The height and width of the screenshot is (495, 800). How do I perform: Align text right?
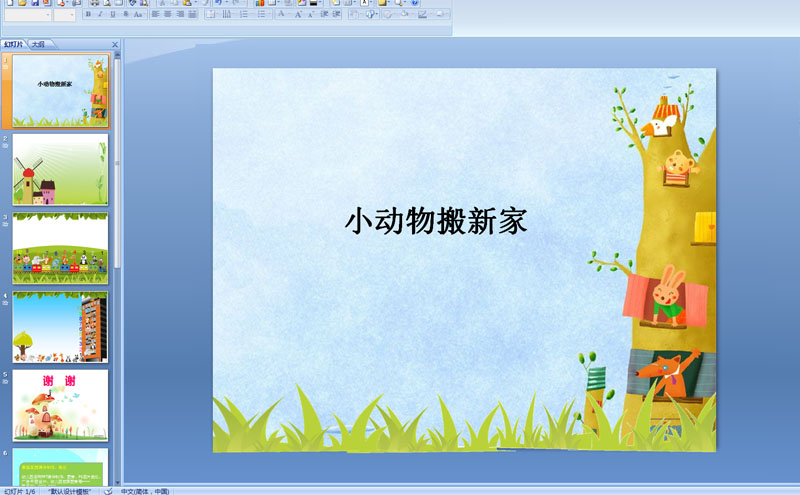tap(180, 14)
